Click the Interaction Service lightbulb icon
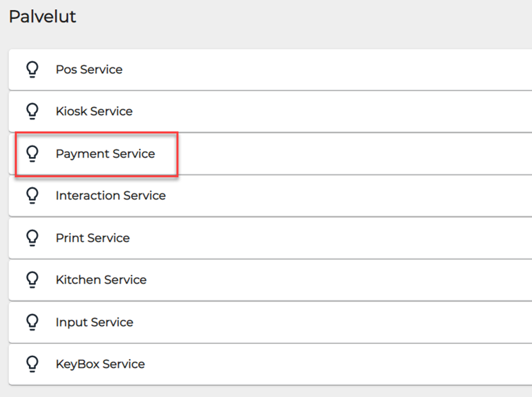The width and height of the screenshot is (532, 397). 33,196
